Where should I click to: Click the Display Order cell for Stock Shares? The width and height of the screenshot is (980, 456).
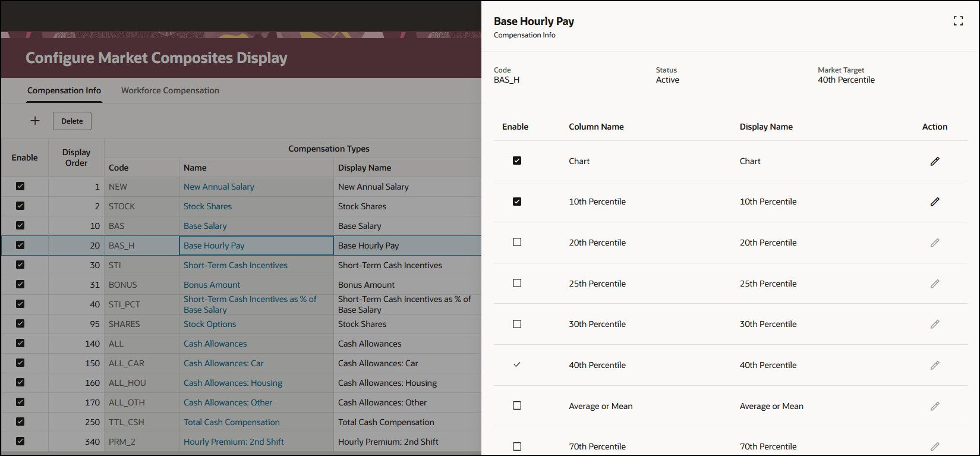[76, 206]
